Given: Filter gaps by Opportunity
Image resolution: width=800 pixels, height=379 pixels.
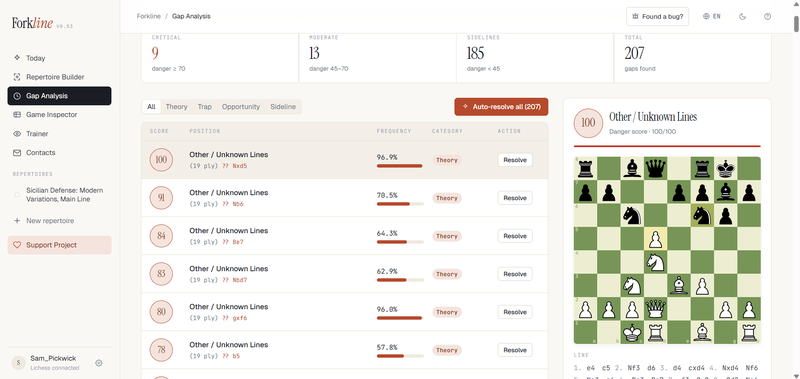Looking at the screenshot, I should click(241, 107).
